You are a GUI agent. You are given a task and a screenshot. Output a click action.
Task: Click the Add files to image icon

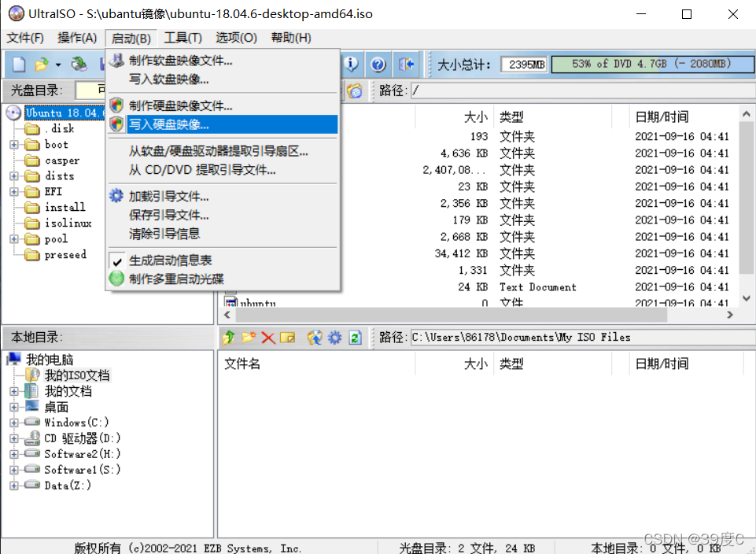tap(315, 338)
